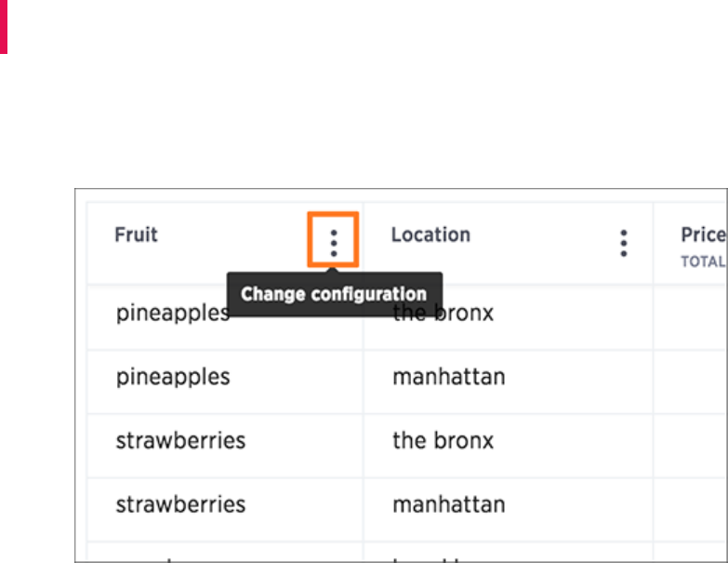Click manhattan cell beside second strawberries
Image resolution: width=728 pixels, height=563 pixels.
click(449, 504)
